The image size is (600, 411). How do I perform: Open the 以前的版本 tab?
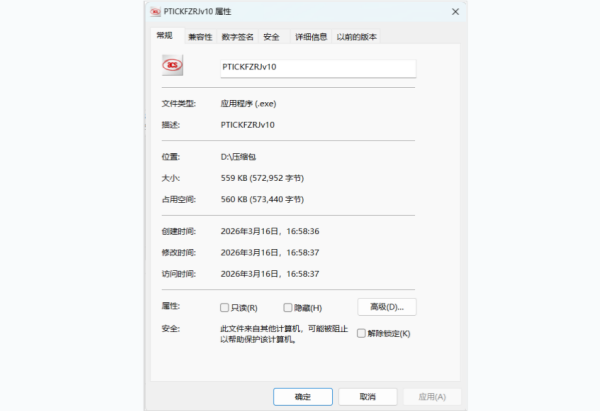pos(356,37)
